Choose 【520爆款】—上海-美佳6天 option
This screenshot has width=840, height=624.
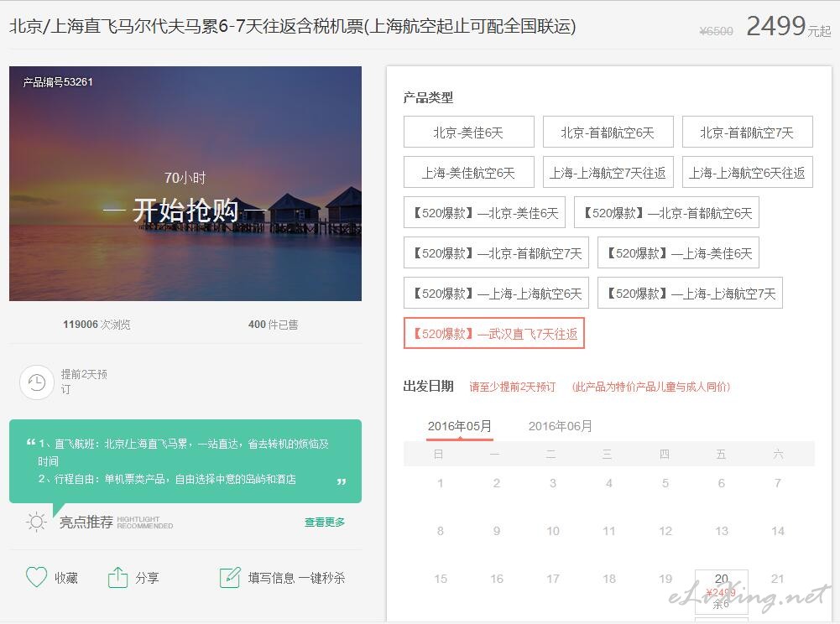678,252
